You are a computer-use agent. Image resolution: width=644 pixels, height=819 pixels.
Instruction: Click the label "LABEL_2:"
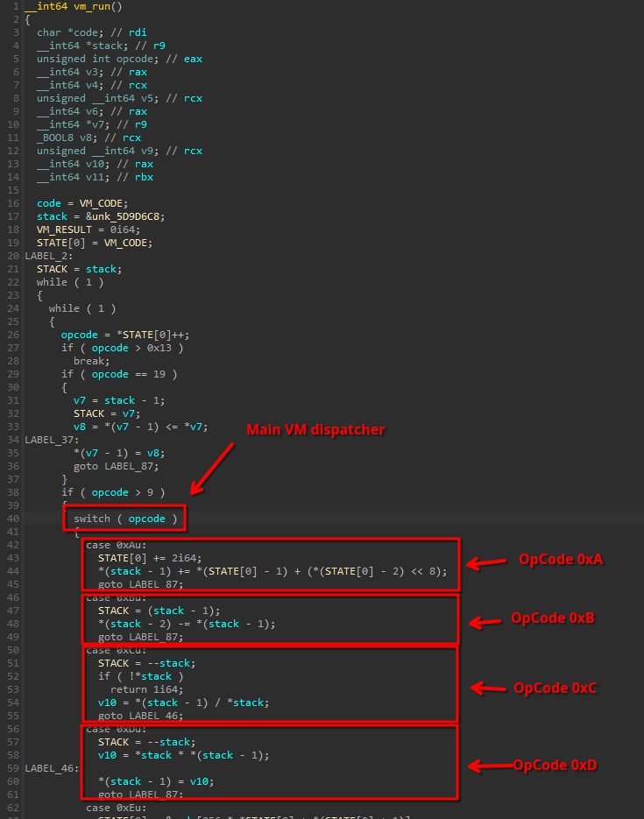pos(49,256)
